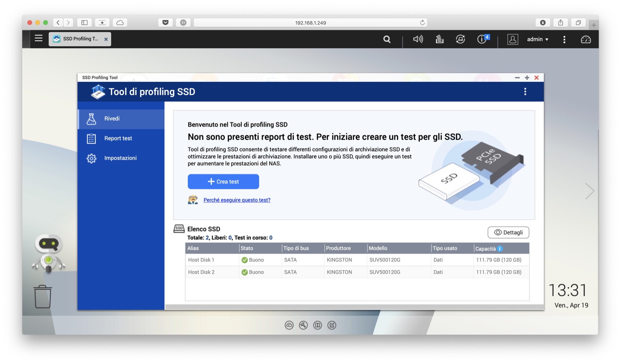The image size is (621, 364).
Task: Open background tasks stack icon
Action: [x=439, y=39]
